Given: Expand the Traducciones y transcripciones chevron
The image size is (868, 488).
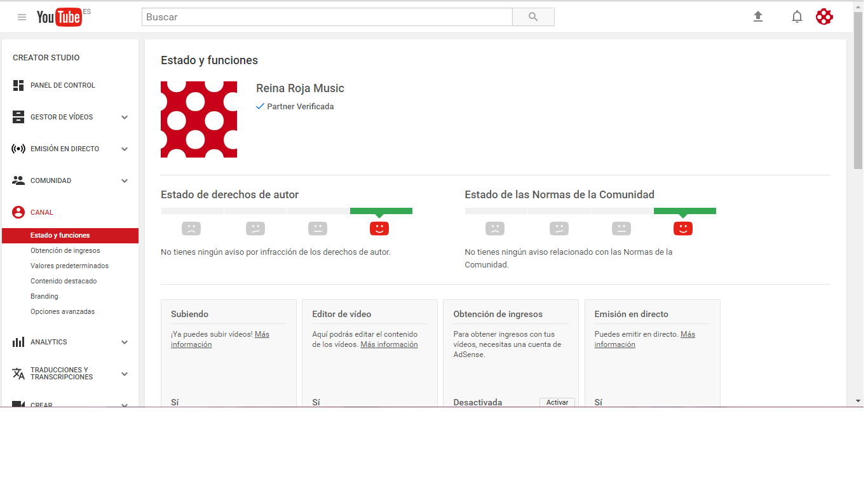Looking at the screenshot, I should (125, 374).
